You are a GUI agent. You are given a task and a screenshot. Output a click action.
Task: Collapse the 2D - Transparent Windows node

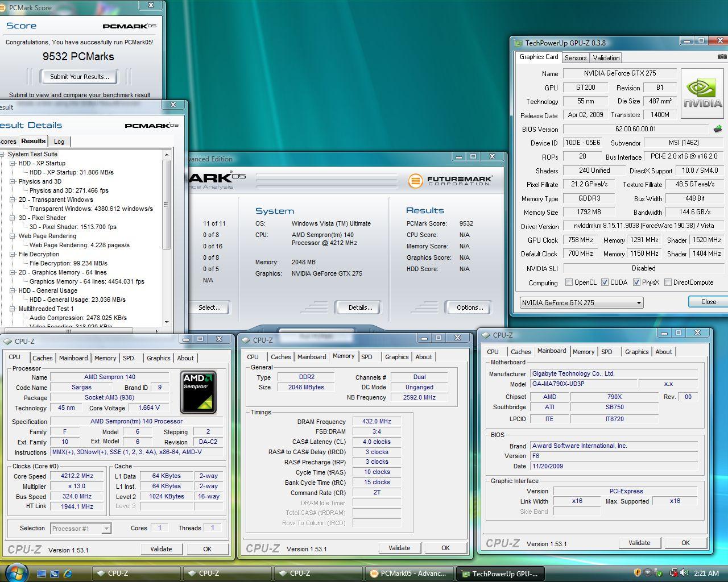pos(13,199)
